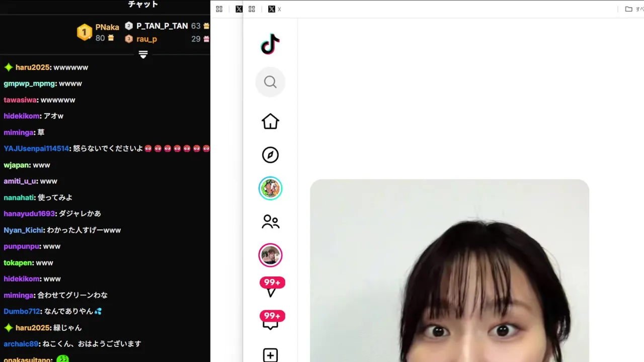Click the bronze rank 3 badge
The width and height of the screenshot is (644, 362).
(129, 39)
